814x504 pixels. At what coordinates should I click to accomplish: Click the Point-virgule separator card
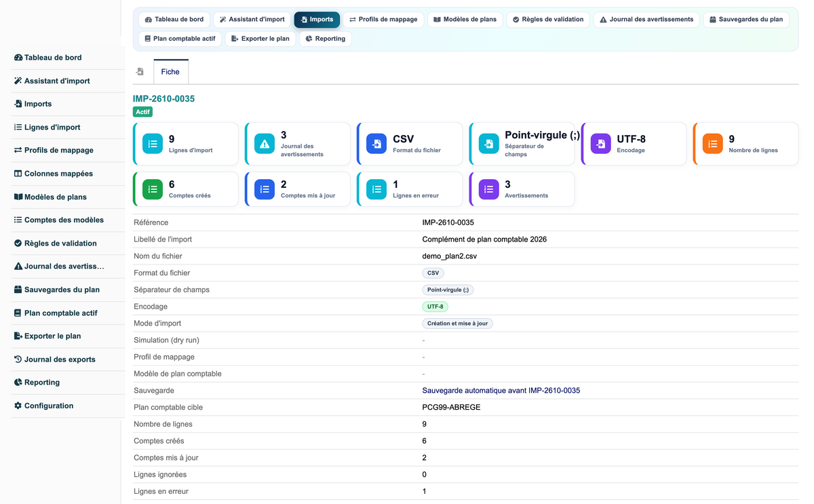(x=522, y=144)
